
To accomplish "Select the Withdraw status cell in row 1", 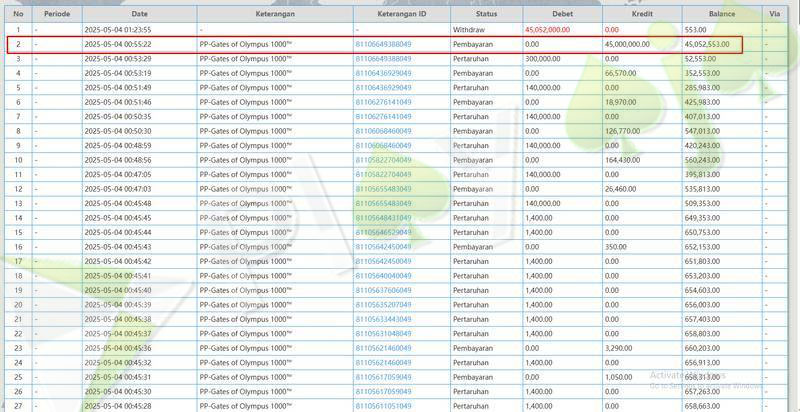I will pos(469,31).
